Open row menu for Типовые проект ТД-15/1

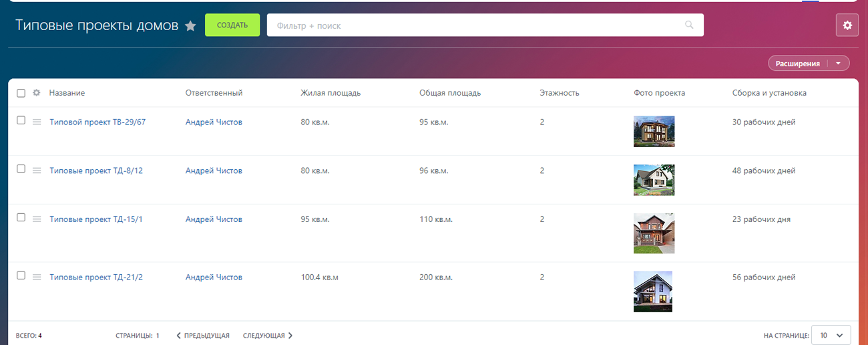pyautogui.click(x=37, y=219)
